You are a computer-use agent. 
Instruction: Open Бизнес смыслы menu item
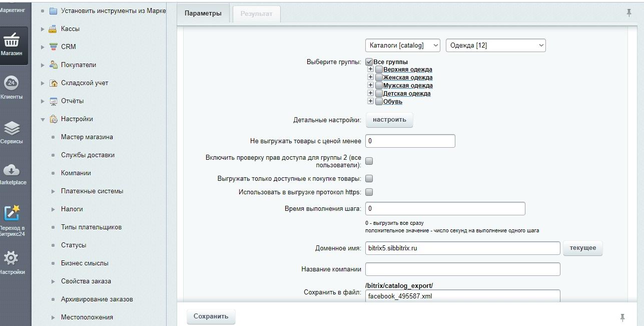(85, 263)
